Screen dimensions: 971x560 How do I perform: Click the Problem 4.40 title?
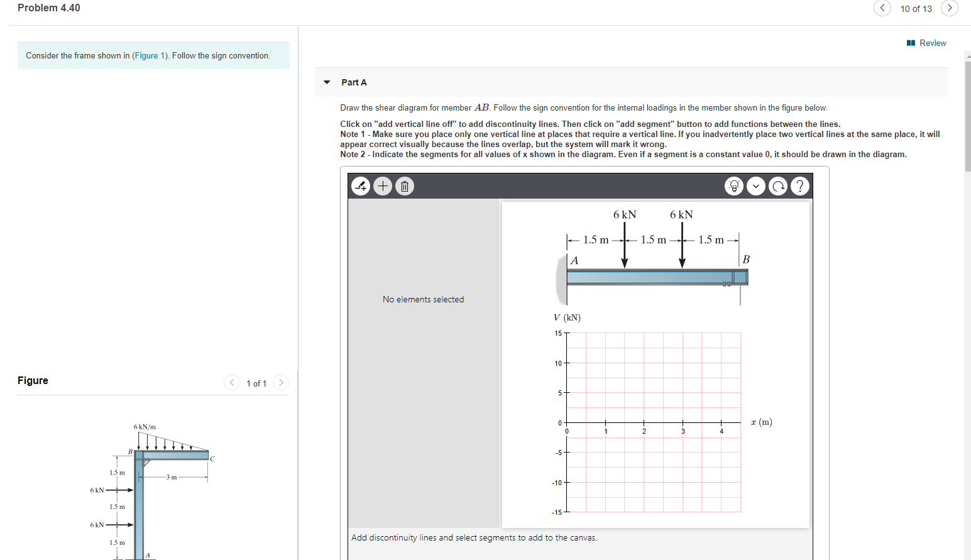click(48, 8)
